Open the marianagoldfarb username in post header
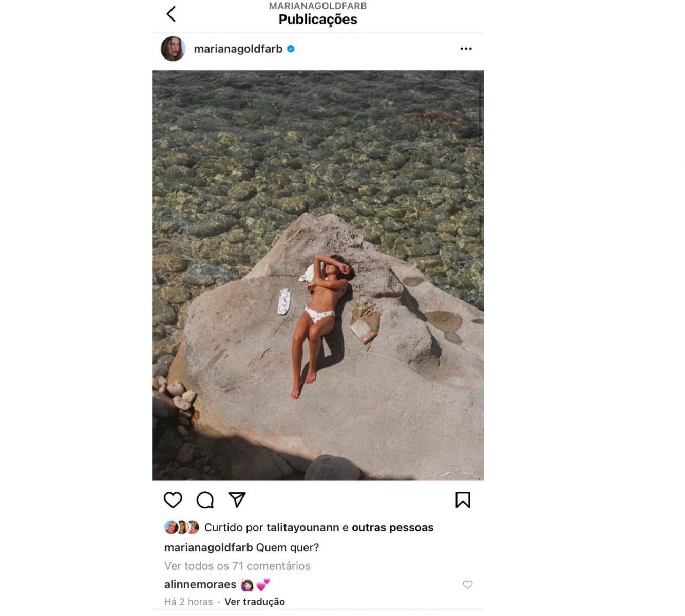The height and width of the screenshot is (616, 685). pos(238,49)
